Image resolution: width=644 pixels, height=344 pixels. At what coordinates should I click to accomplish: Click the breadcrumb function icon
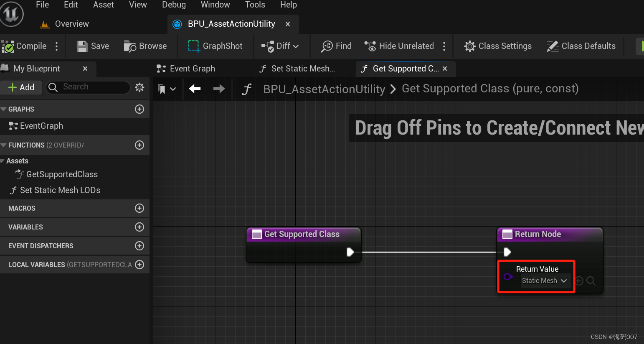coord(247,89)
